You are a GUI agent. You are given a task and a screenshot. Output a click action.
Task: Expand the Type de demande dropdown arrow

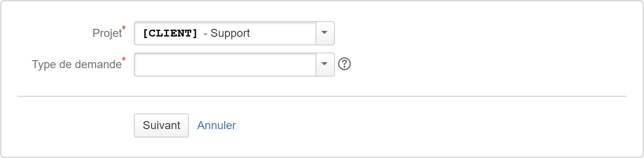325,65
